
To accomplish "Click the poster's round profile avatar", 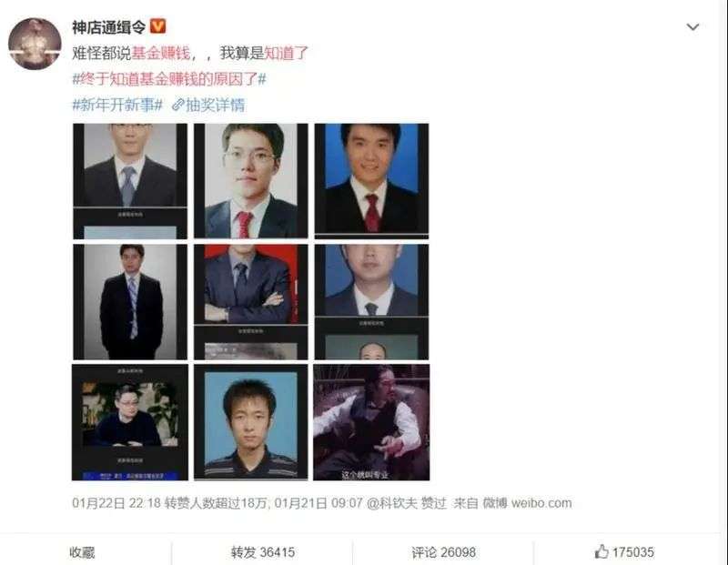I will pos(35,44).
